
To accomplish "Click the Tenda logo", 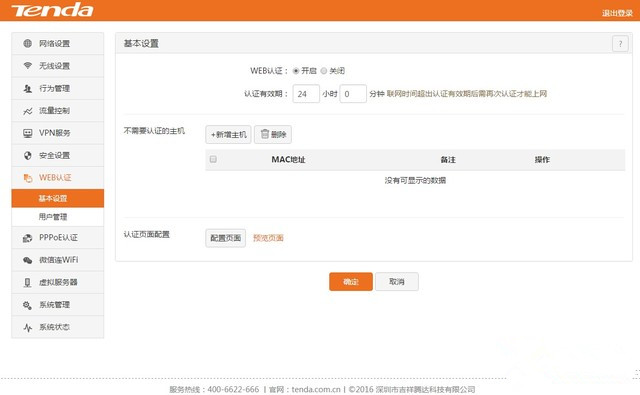I will click(x=52, y=10).
